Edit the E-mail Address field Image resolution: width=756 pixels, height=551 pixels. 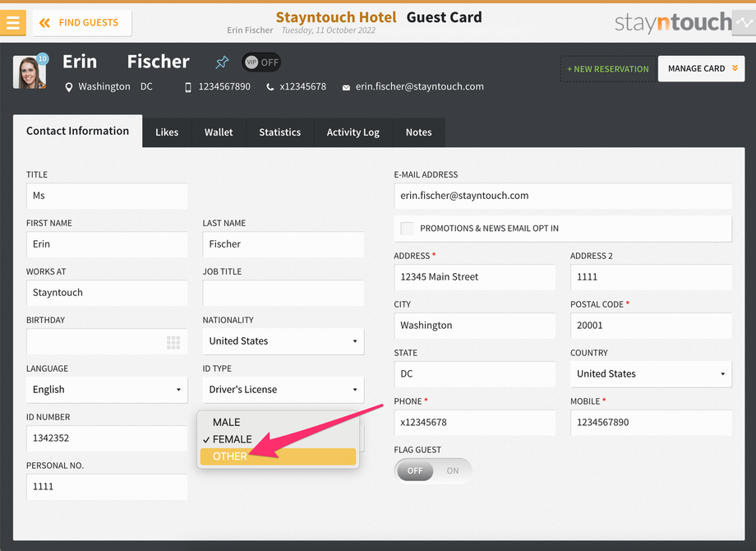tap(563, 196)
